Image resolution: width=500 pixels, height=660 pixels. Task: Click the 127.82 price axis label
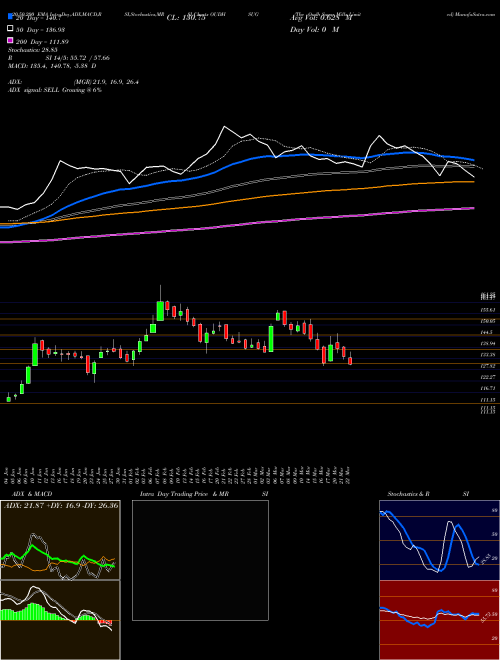point(488,366)
